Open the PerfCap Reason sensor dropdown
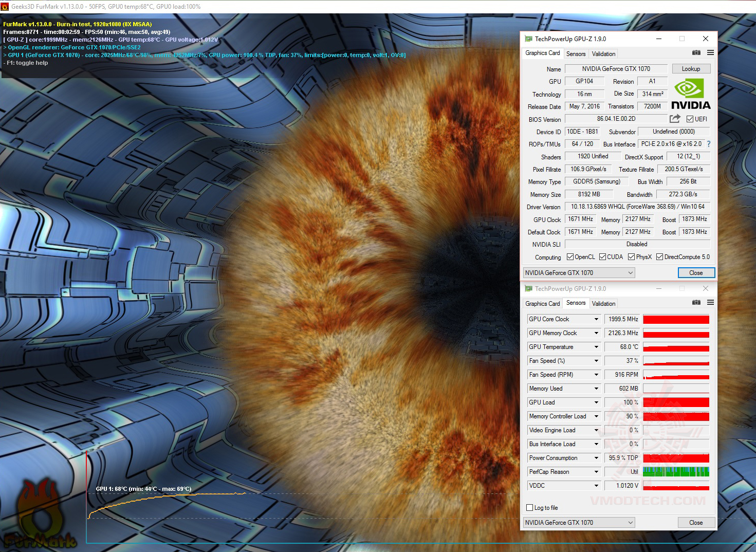 (x=596, y=472)
